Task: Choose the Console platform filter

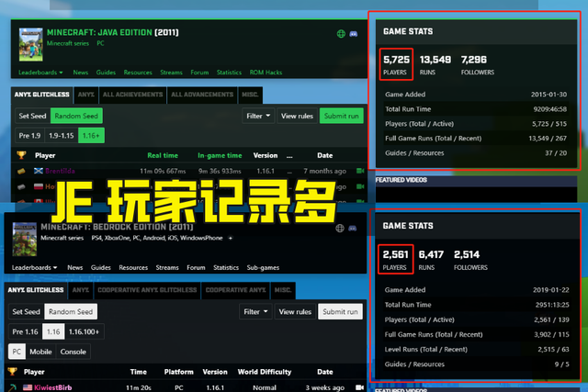Action: tap(73, 352)
